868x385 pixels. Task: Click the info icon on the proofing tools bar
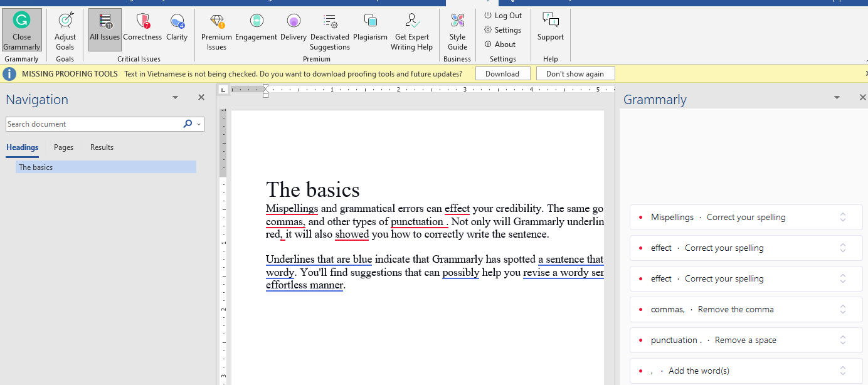(x=9, y=74)
